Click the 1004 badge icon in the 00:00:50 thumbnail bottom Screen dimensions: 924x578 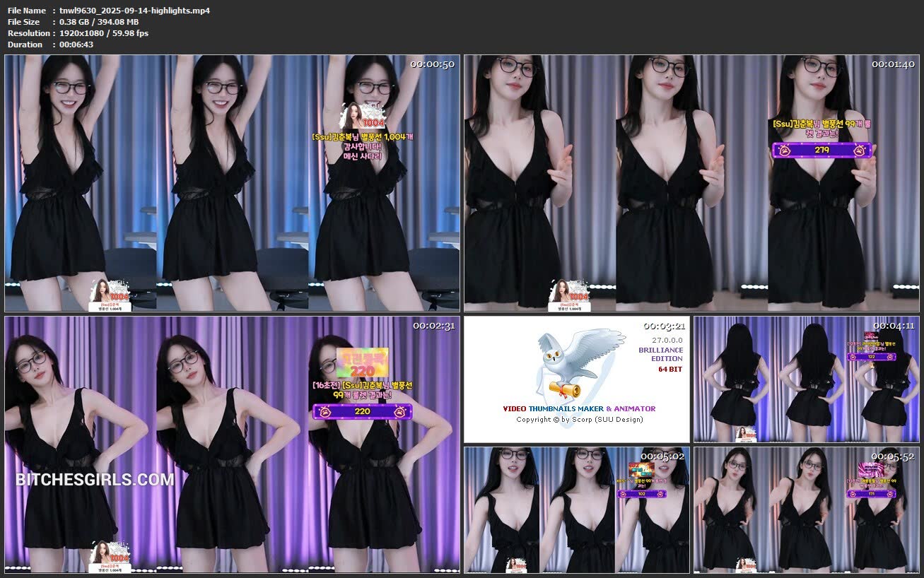click(x=110, y=295)
